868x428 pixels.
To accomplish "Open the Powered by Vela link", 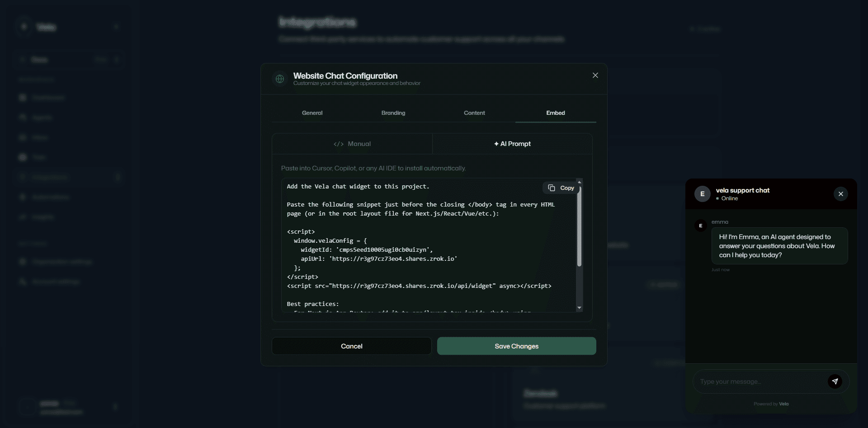I will (771, 404).
